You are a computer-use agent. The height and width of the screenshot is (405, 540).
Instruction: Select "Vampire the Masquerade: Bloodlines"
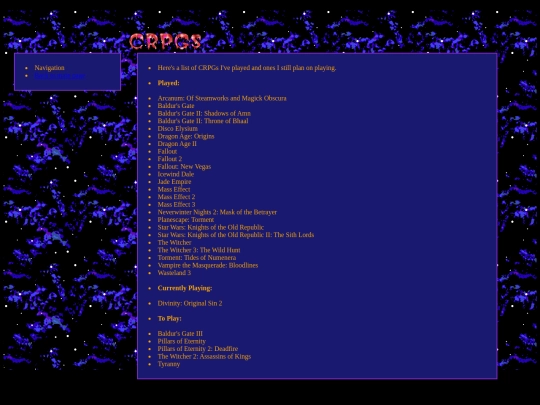pos(208,265)
